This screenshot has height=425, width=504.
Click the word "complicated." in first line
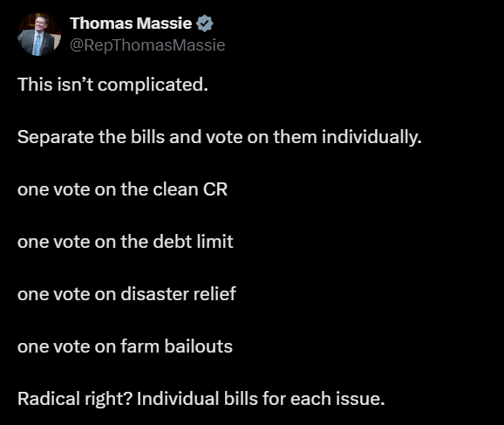pos(153,85)
